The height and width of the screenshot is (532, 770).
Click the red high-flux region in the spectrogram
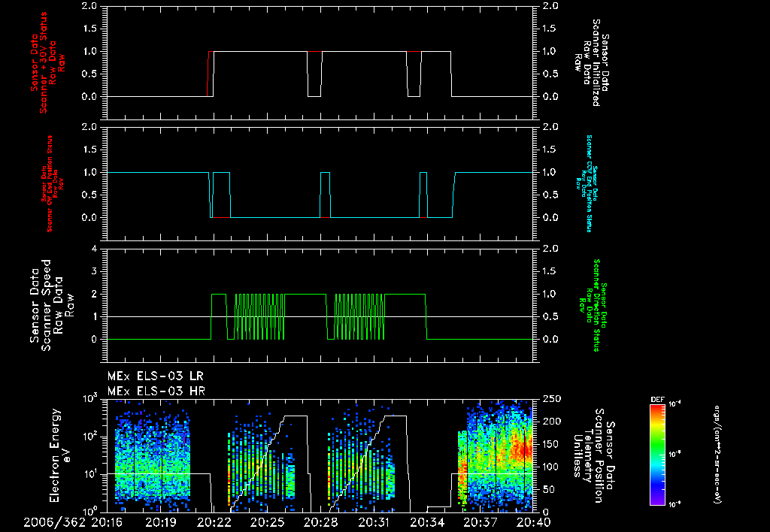(520, 449)
